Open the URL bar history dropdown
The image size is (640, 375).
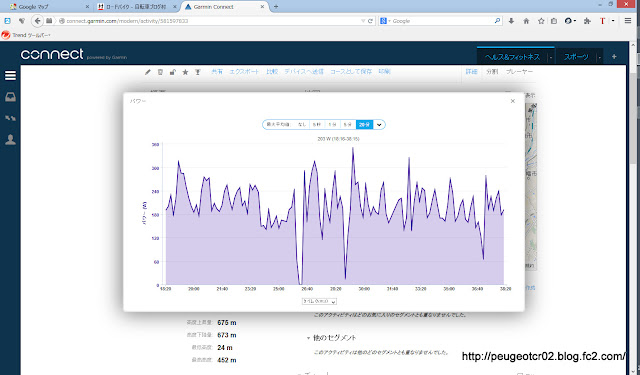363,21
